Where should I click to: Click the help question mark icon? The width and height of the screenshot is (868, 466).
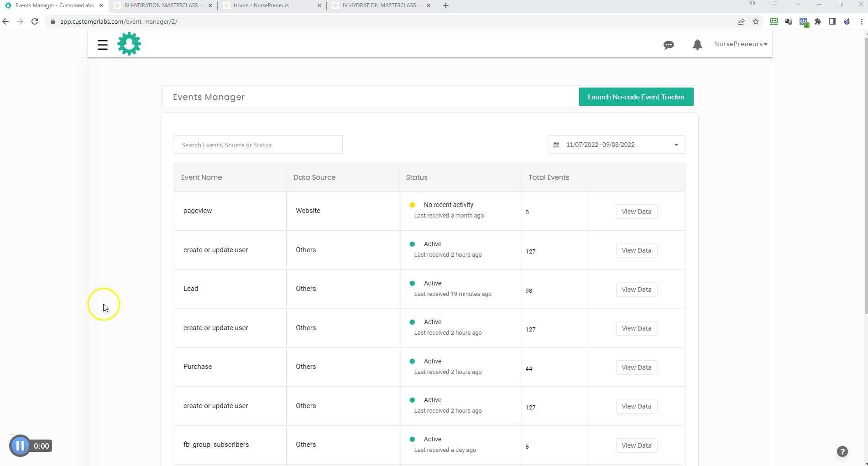[842, 451]
